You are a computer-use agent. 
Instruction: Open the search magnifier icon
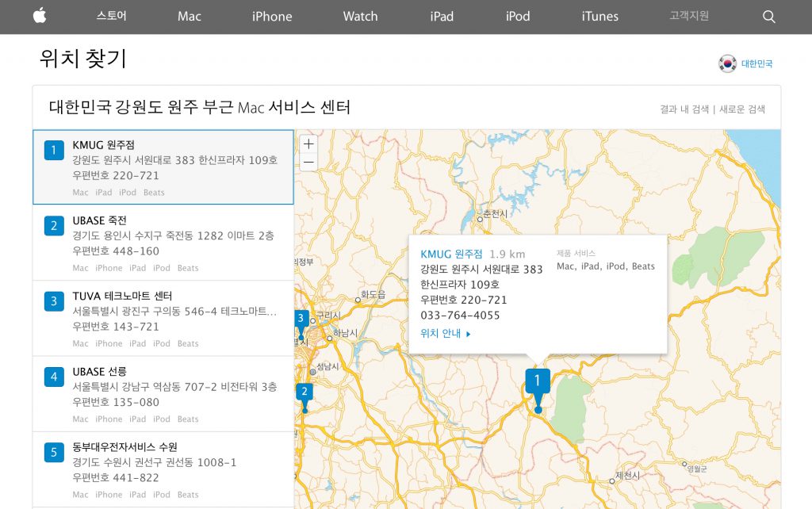click(768, 16)
